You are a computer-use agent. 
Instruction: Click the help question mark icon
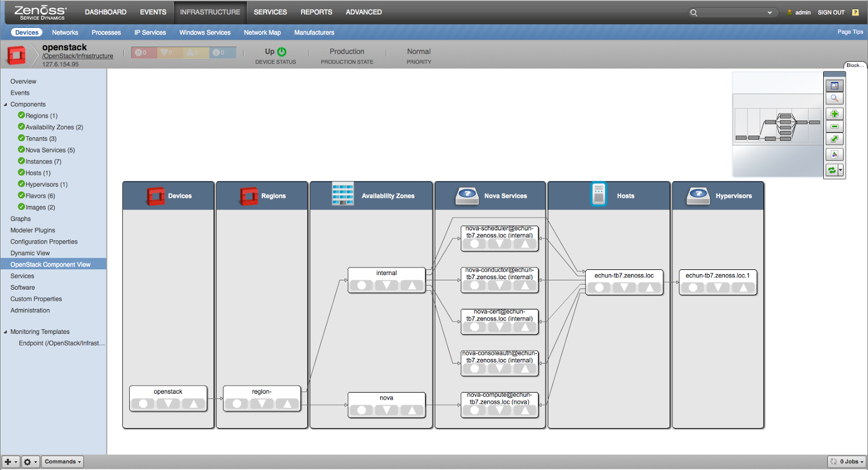tap(855, 12)
